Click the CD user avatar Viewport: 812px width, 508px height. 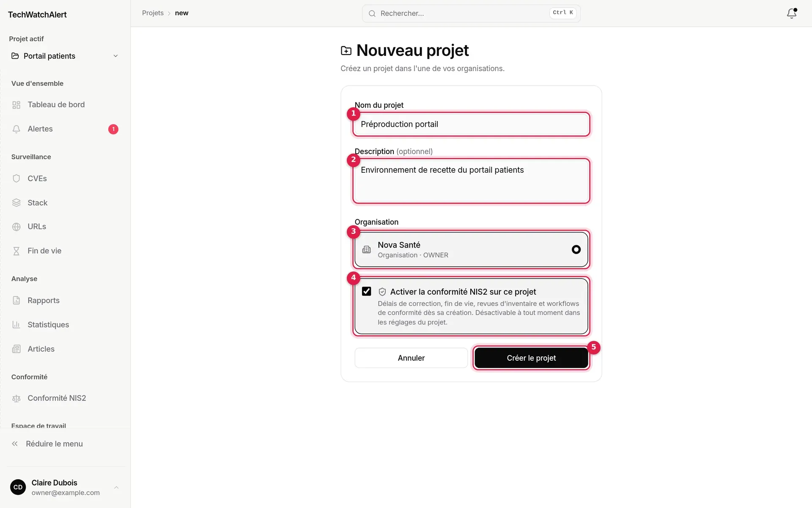tap(18, 487)
